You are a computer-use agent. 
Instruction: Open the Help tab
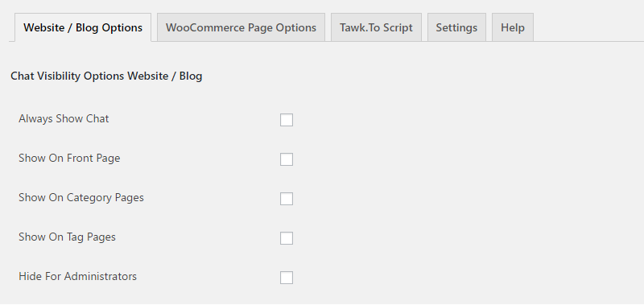[513, 27]
